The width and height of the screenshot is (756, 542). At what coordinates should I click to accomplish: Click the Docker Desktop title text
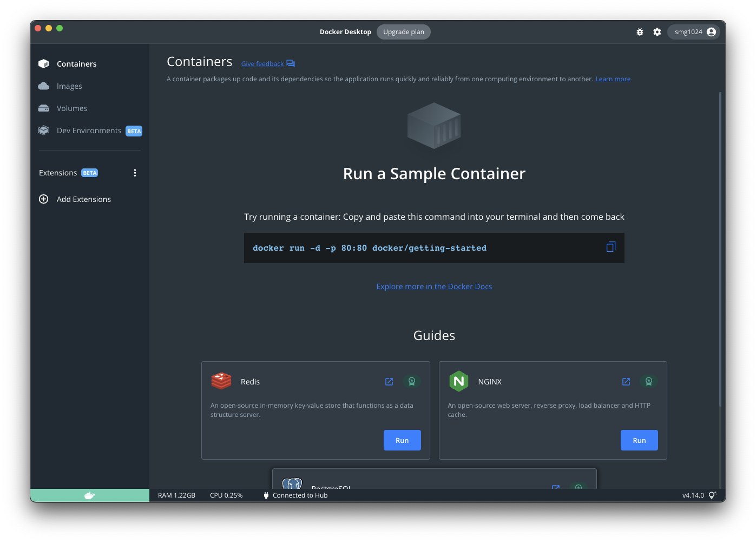click(x=345, y=32)
